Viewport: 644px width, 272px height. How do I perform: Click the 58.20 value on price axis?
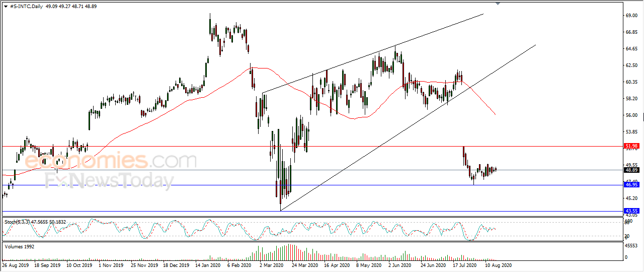tap(631, 99)
